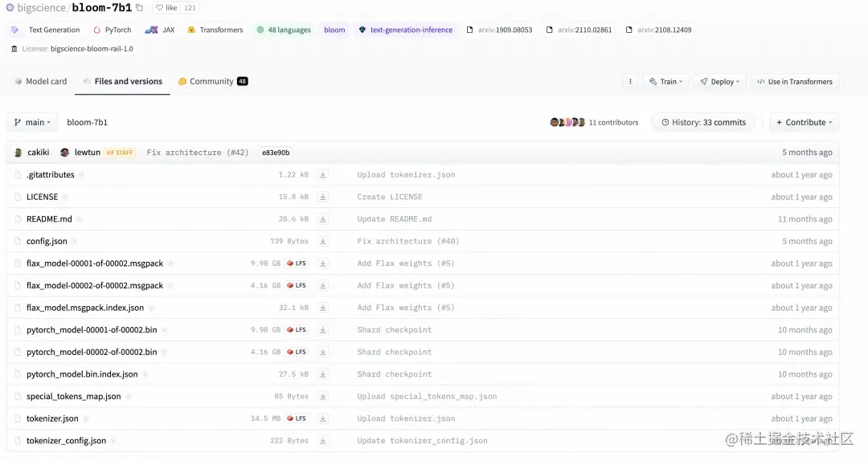Open the README.md file
The image size is (868, 461).
tap(49, 218)
